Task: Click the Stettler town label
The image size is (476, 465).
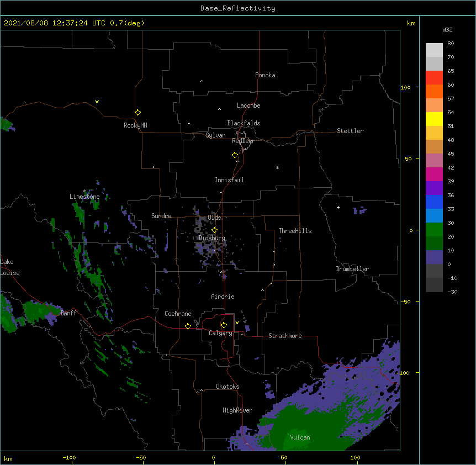Action: [350, 131]
